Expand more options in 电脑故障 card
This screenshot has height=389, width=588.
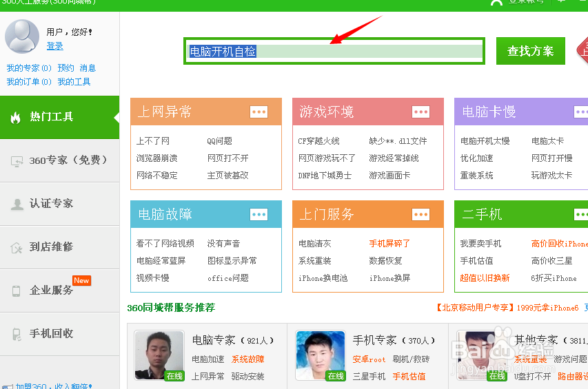pyautogui.click(x=258, y=215)
